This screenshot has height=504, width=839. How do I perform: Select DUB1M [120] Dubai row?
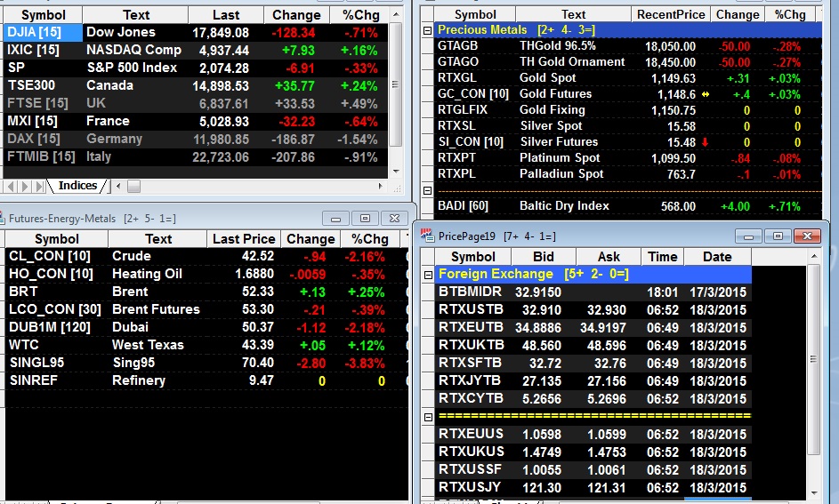pyautogui.click(x=206, y=327)
